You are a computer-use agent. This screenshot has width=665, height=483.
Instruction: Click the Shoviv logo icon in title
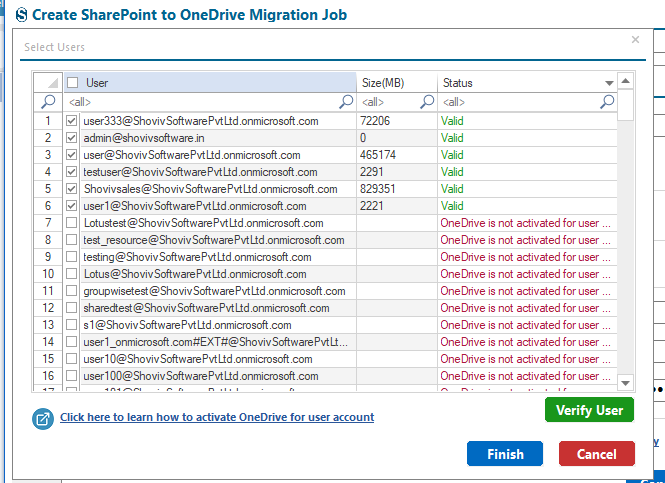point(21,15)
